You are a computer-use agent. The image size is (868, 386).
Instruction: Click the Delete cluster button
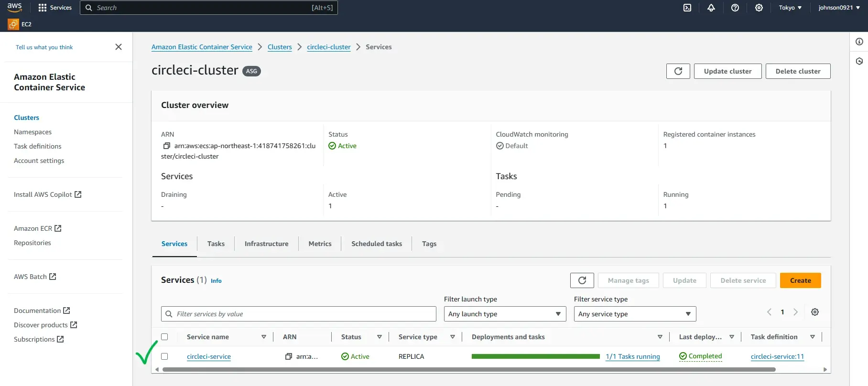pyautogui.click(x=798, y=71)
